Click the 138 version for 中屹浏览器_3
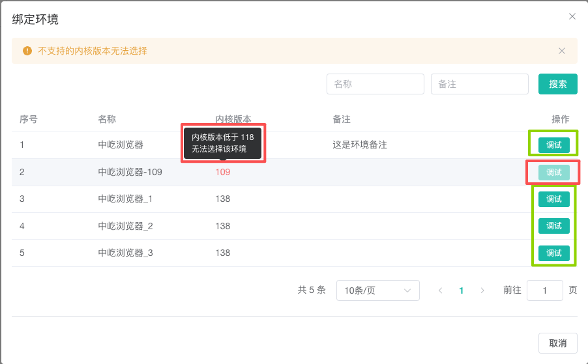 coord(223,253)
